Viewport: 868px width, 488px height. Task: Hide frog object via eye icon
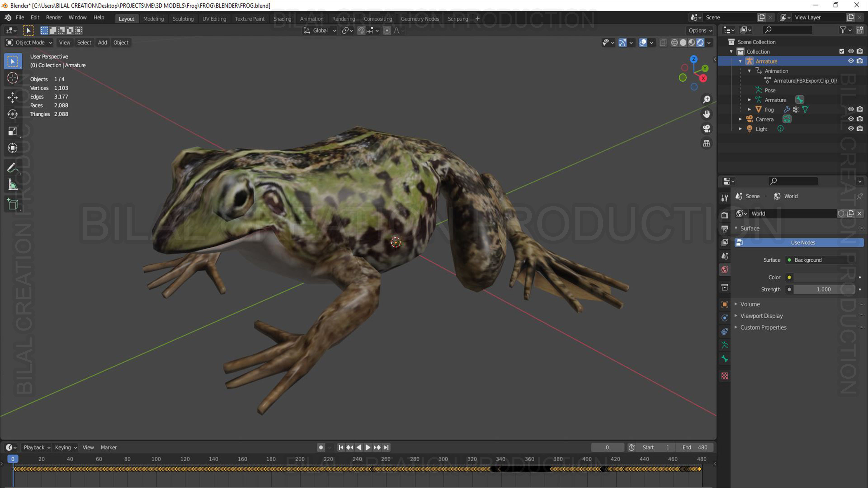click(x=850, y=109)
